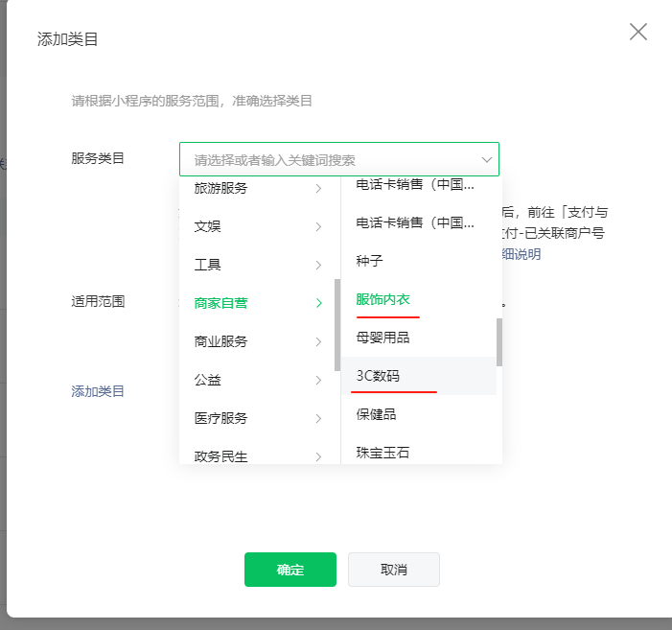
Task: Click the 服务类目 search input field
Action: click(326, 159)
